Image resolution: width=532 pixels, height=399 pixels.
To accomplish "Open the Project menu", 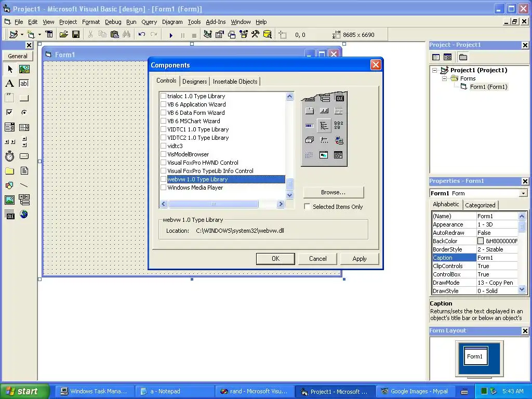I will pyautogui.click(x=68, y=22).
